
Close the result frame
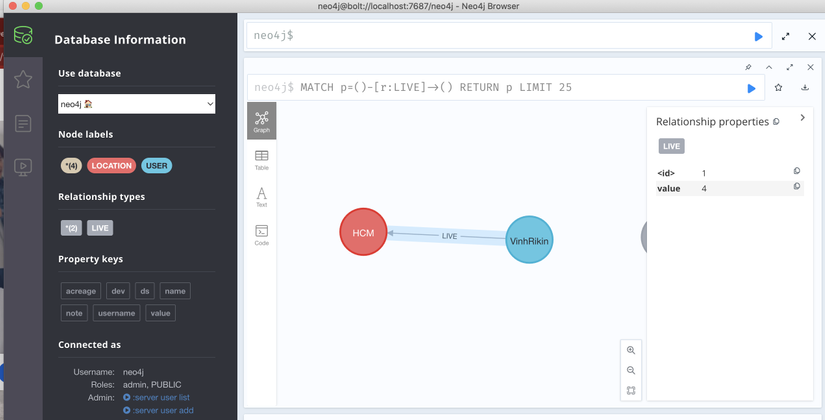[x=810, y=67]
